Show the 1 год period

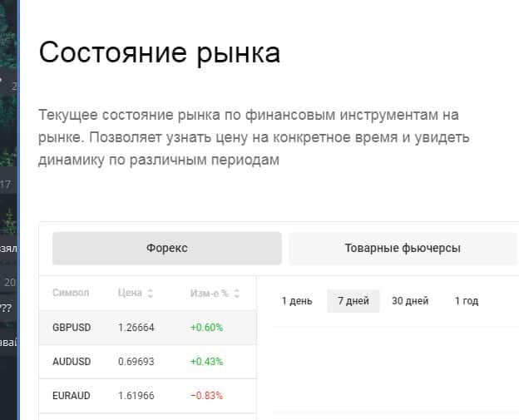point(467,301)
